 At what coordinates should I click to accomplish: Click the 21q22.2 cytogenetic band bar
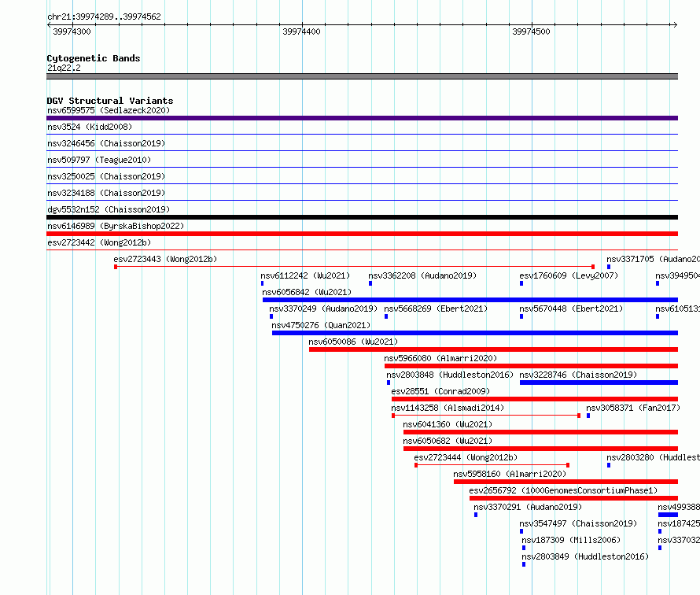[x=362, y=76]
